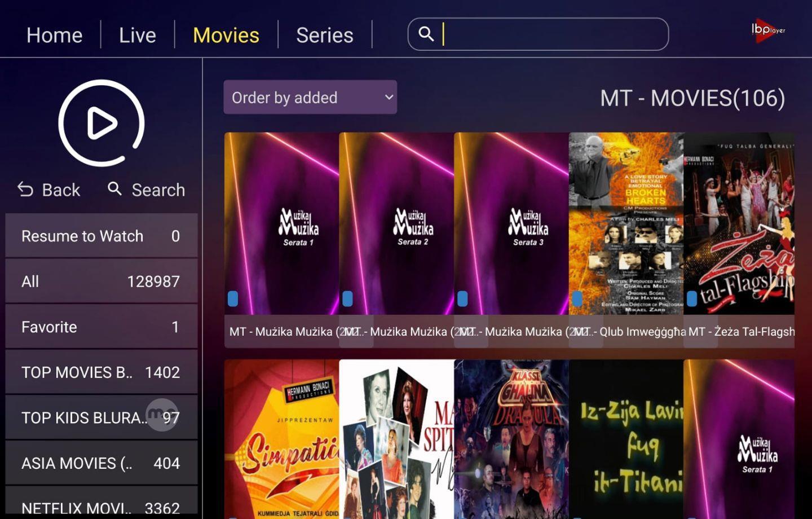The width and height of the screenshot is (812, 519).
Task: Click the blue marker on Broken Hearts poster
Action: [577, 298]
